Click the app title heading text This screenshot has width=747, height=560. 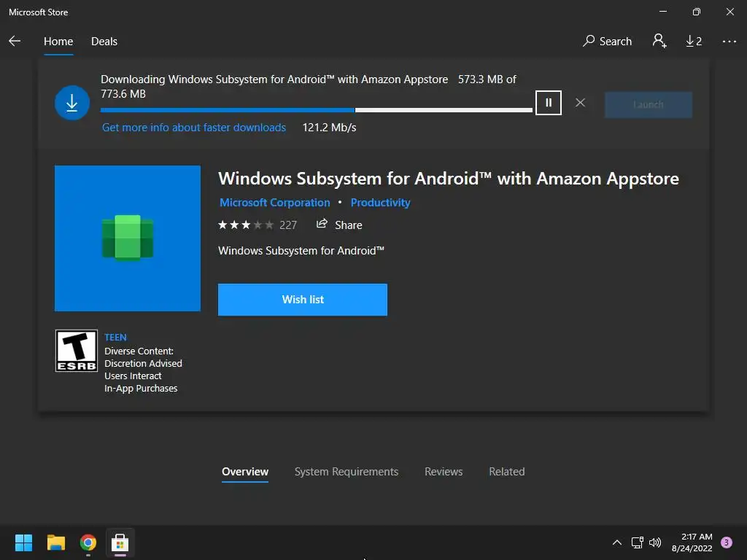(x=449, y=179)
